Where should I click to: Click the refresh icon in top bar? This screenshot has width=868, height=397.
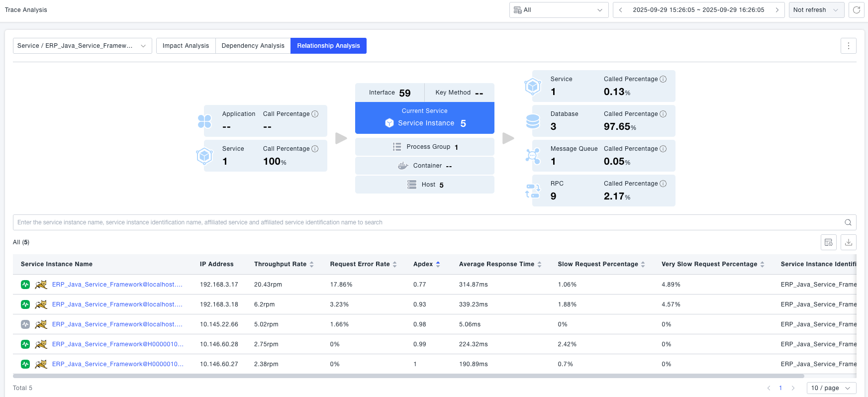856,10
